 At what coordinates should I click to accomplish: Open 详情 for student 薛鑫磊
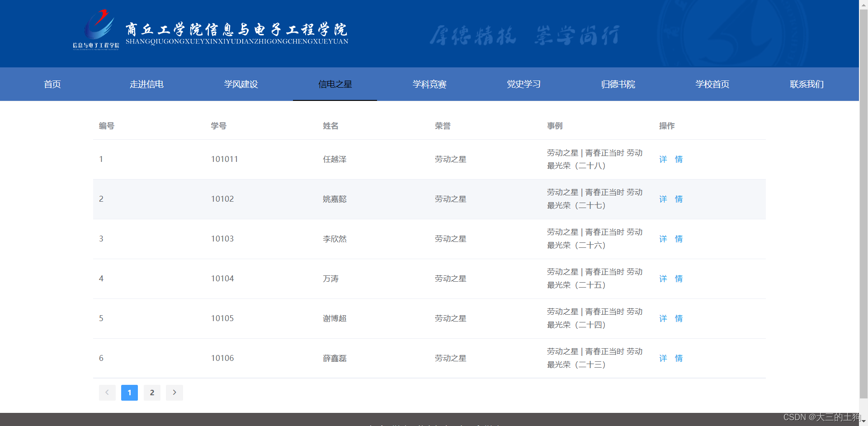click(x=670, y=358)
